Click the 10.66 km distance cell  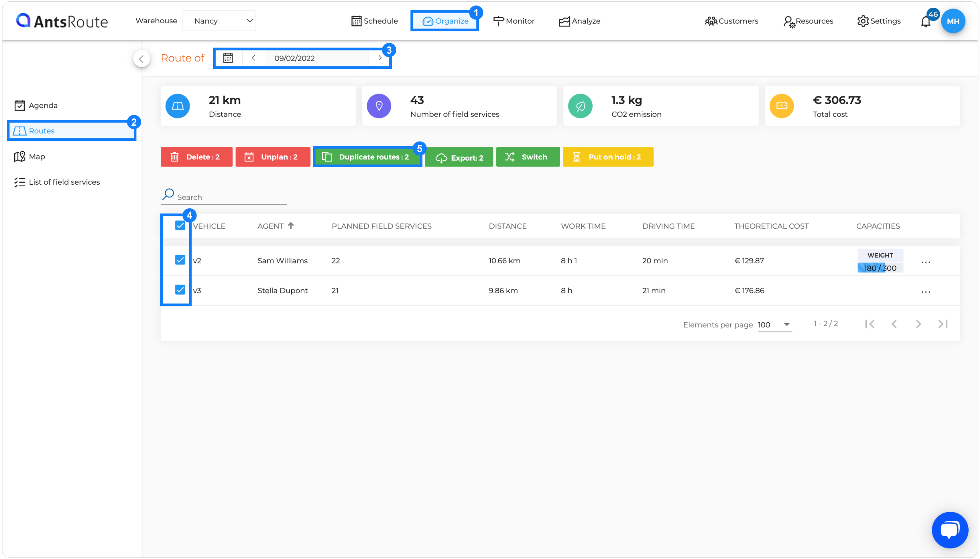click(x=504, y=261)
